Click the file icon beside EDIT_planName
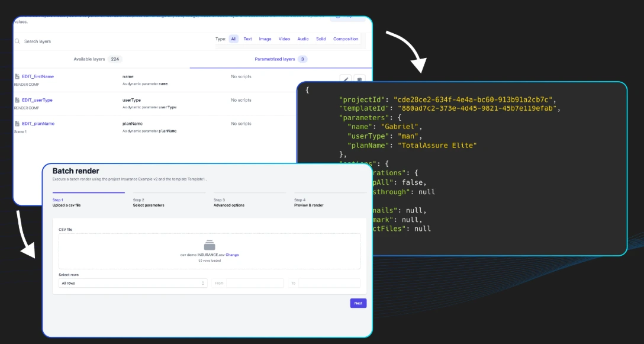This screenshot has width=644, height=344. pos(17,123)
